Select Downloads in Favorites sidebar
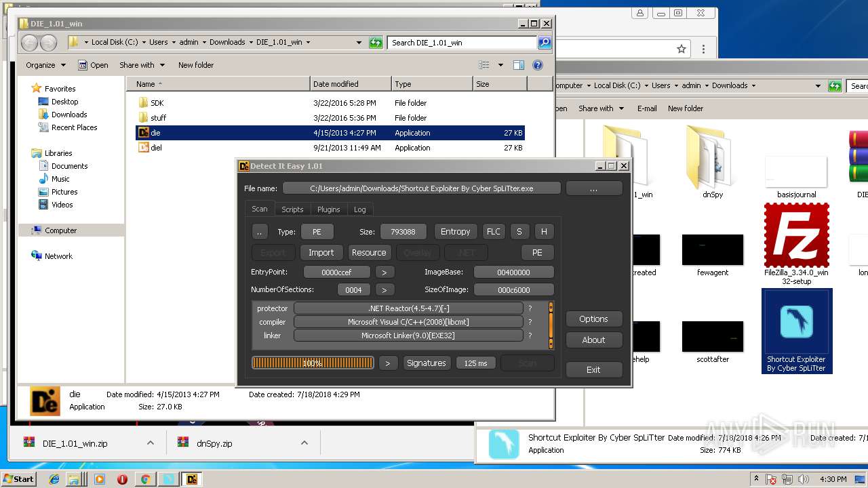Screen dimensions: 868x488 (x=69, y=115)
